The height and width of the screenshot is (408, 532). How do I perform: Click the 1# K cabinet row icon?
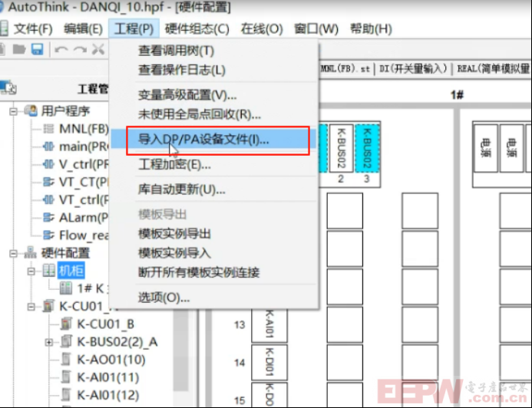[66, 288]
